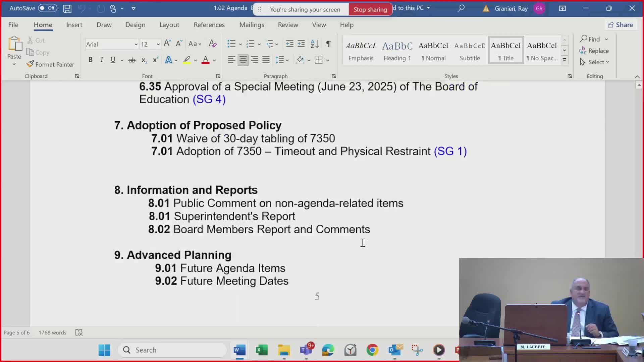The width and height of the screenshot is (644, 362).
Task: Click the Save icon in title bar
Action: [67, 8]
